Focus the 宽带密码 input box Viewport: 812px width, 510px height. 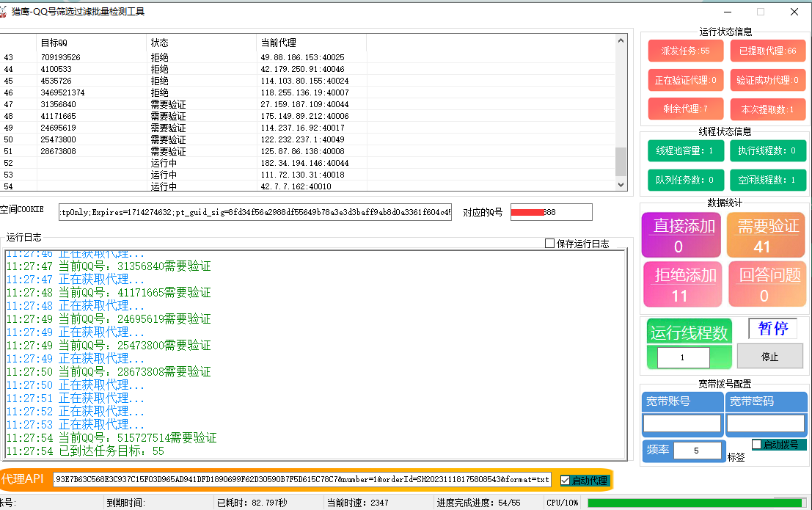[766, 423]
